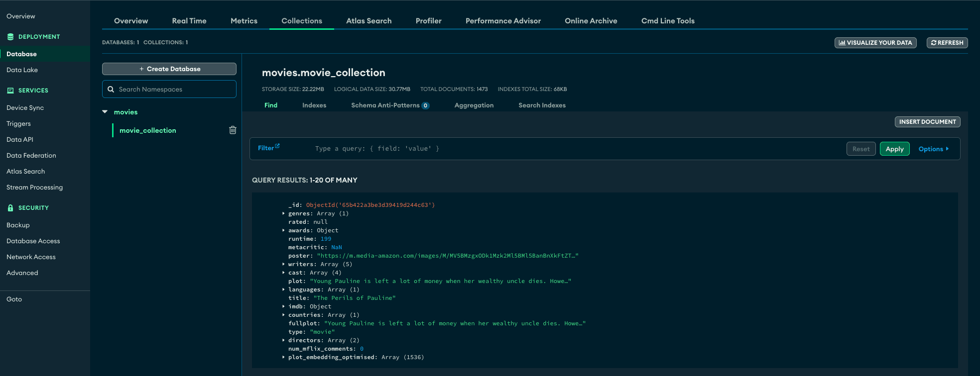
Task: Go to Device Sync in sidebar
Action: point(25,108)
